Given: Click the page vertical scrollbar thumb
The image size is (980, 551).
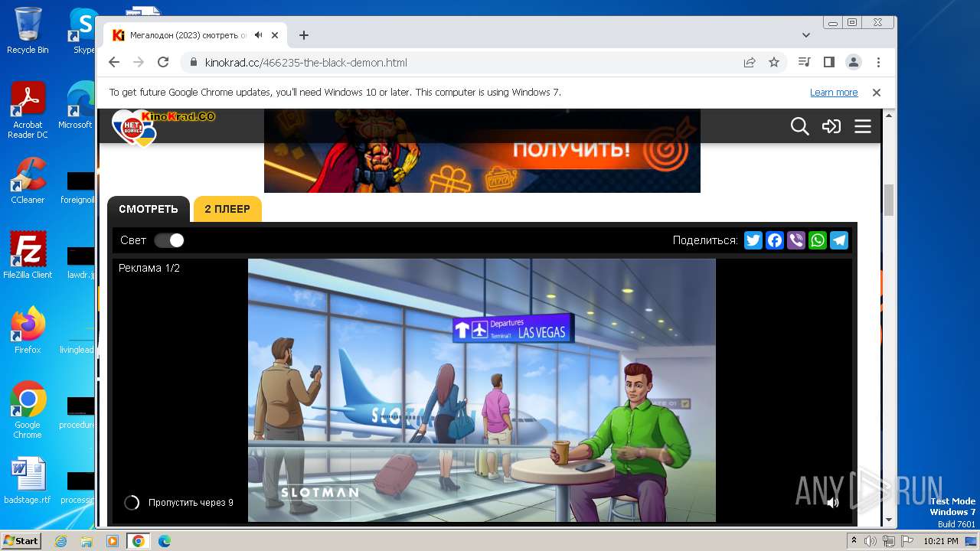Looking at the screenshot, I should (x=889, y=201).
